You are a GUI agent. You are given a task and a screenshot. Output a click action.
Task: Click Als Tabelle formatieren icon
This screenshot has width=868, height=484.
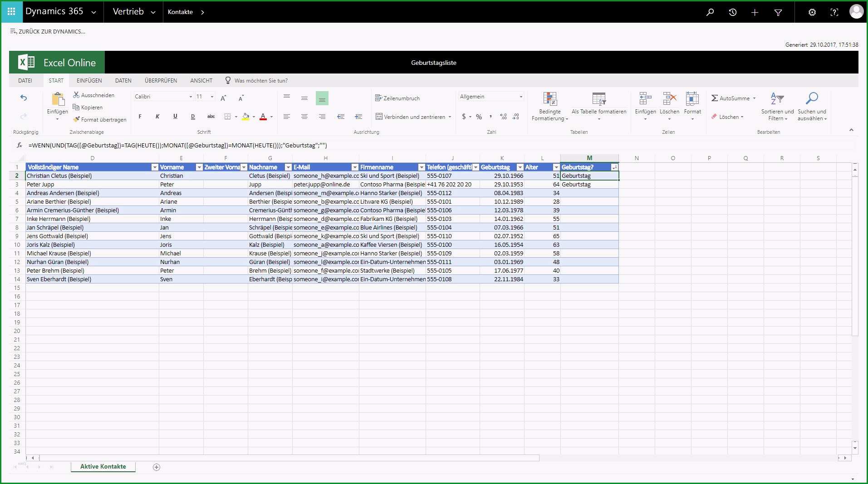click(599, 98)
